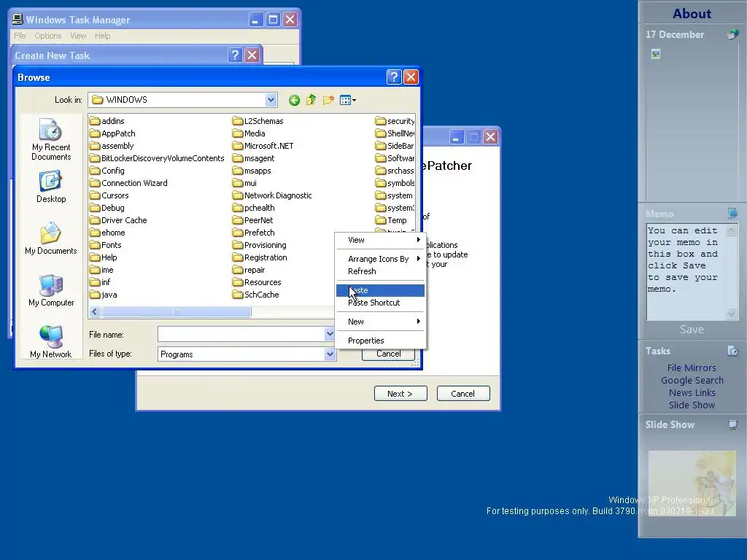
Task: Expand the File name dropdown arrow
Action: click(x=329, y=334)
